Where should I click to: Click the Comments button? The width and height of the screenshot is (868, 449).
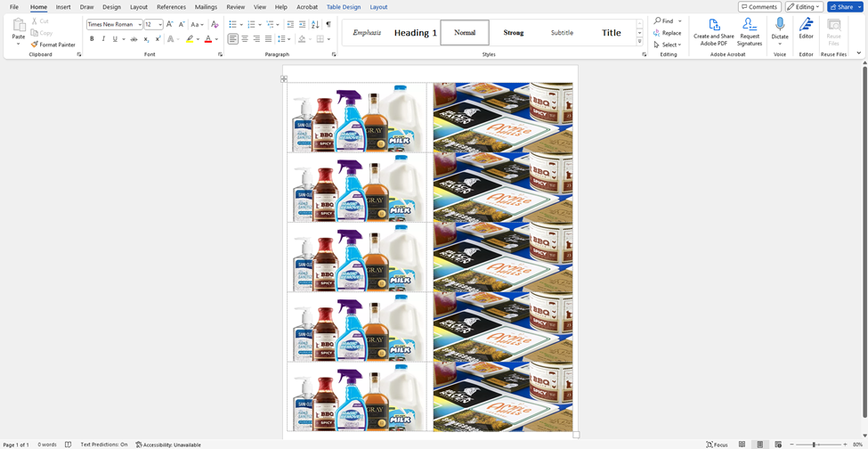coord(759,6)
